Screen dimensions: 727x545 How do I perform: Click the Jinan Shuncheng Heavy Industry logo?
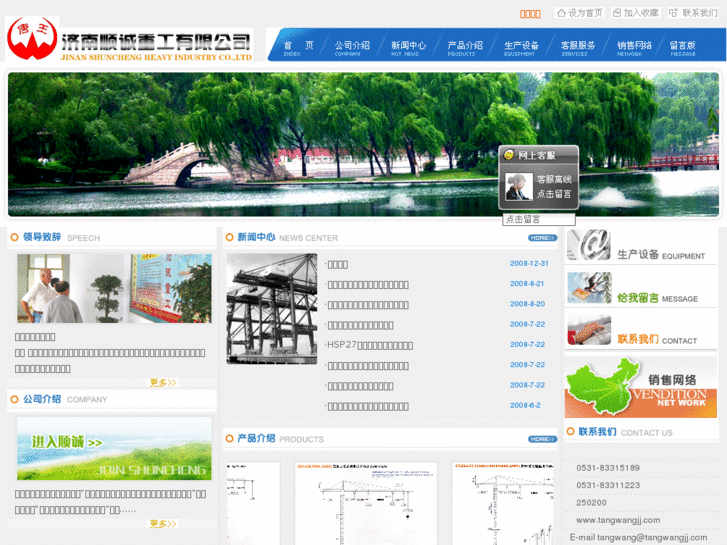pos(130,41)
